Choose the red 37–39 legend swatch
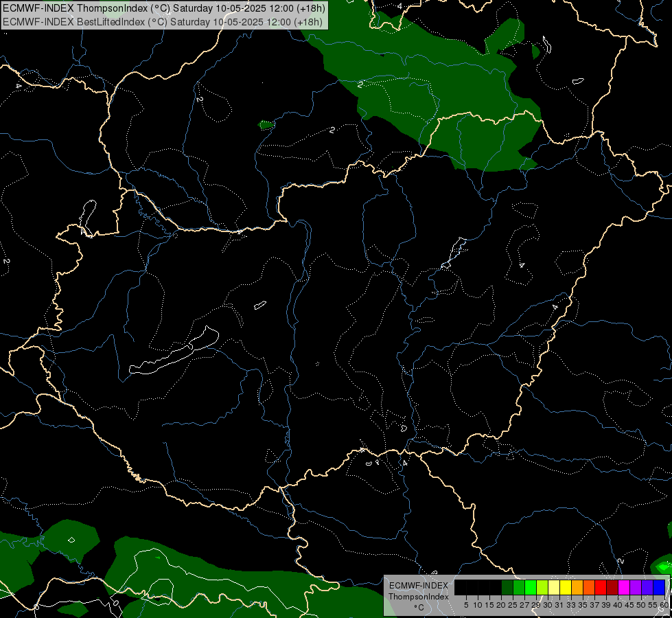672x618 pixels. [x=601, y=587]
